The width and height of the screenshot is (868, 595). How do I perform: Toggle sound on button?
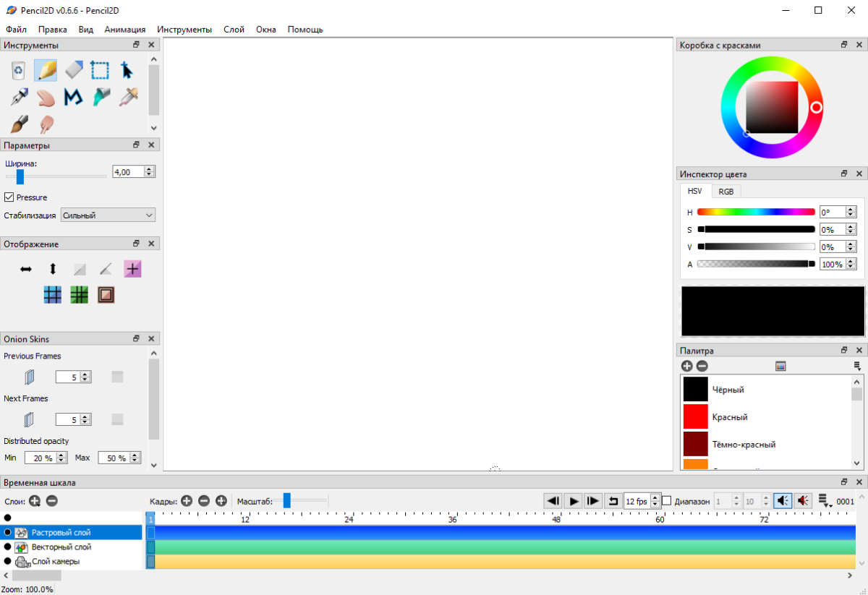(x=783, y=500)
